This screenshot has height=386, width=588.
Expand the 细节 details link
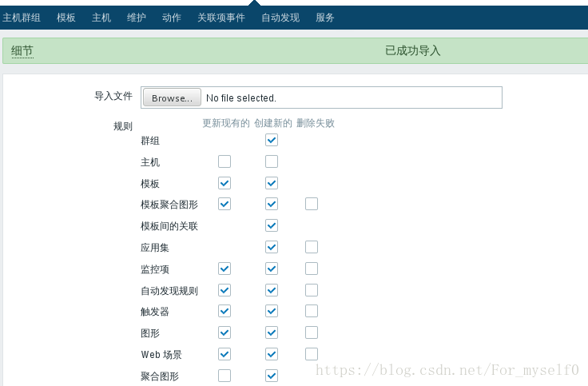(x=22, y=50)
